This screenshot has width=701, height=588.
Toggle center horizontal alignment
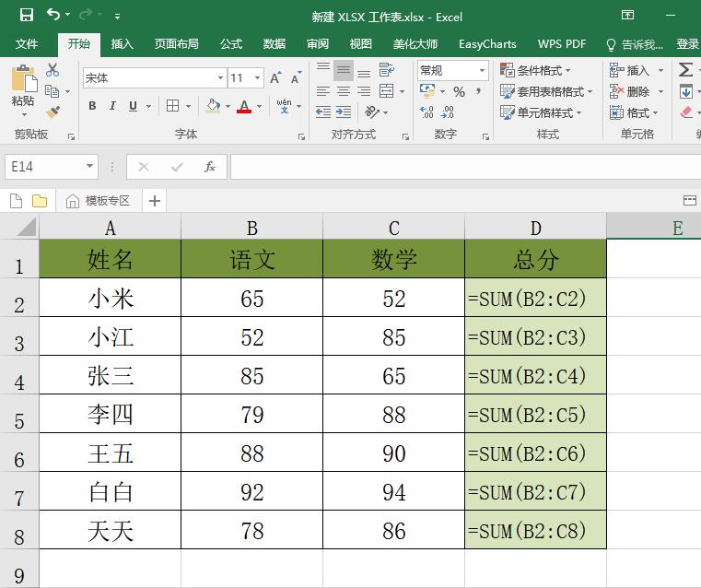tap(344, 91)
